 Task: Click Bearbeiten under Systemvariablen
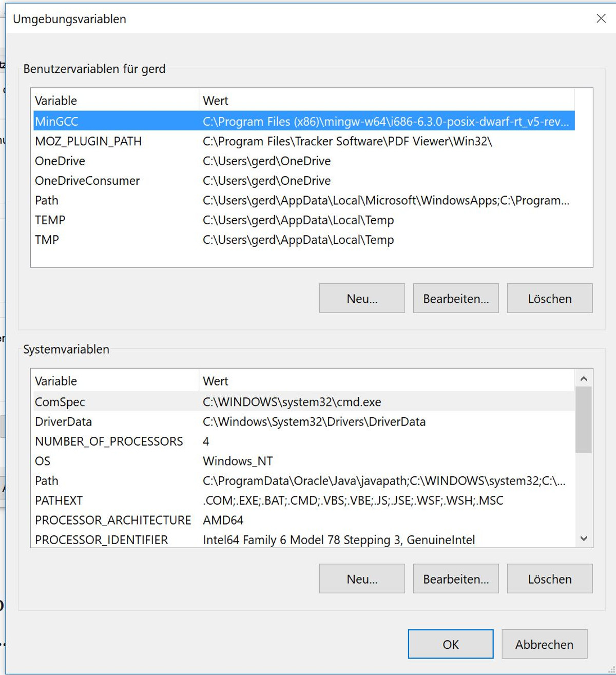[x=455, y=578]
